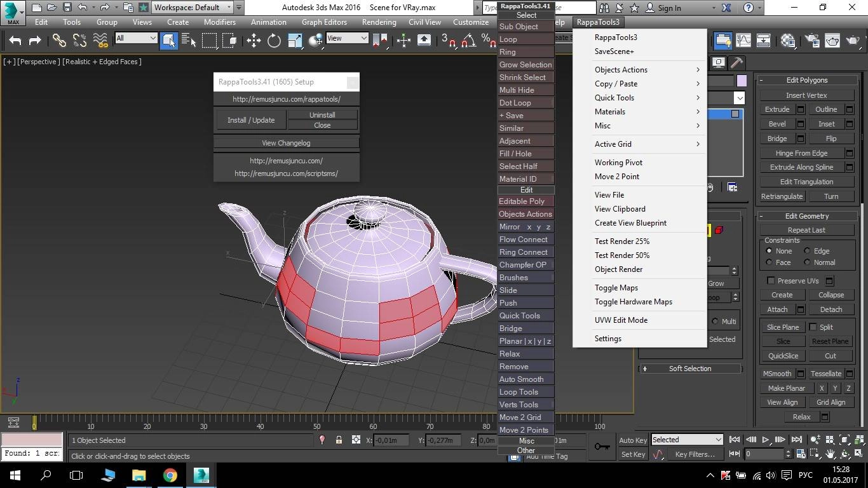
Task: Click the Redo arrow in main toolbar
Action: (35, 41)
